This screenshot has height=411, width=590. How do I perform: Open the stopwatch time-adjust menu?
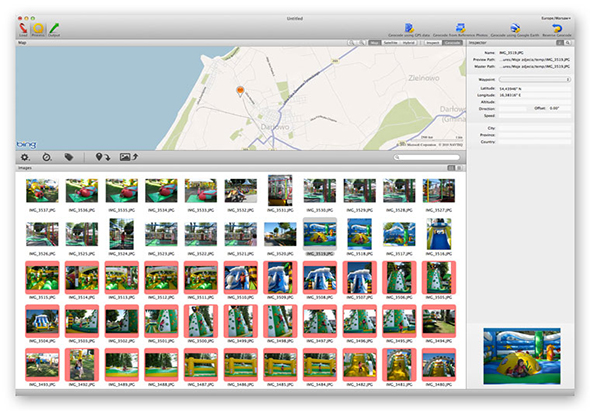tap(47, 157)
